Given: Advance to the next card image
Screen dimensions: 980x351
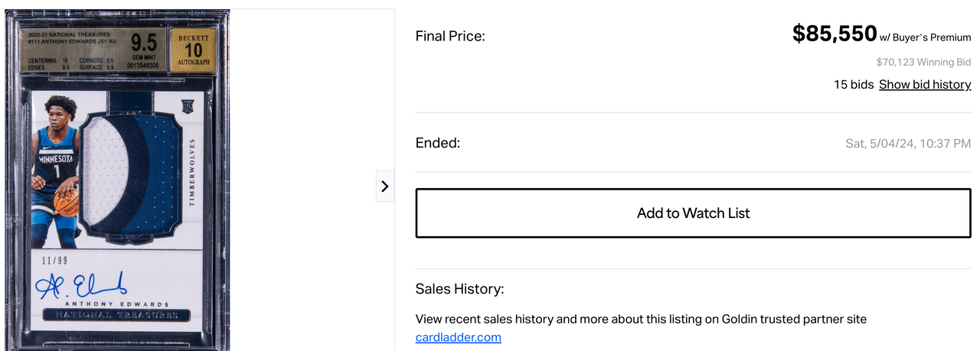Looking at the screenshot, I should [x=384, y=186].
